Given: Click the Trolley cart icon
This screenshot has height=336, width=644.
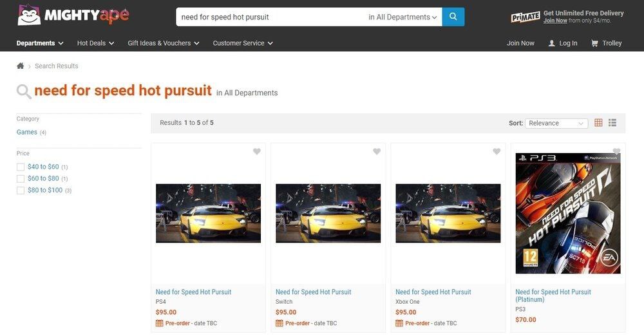Looking at the screenshot, I should [x=594, y=43].
